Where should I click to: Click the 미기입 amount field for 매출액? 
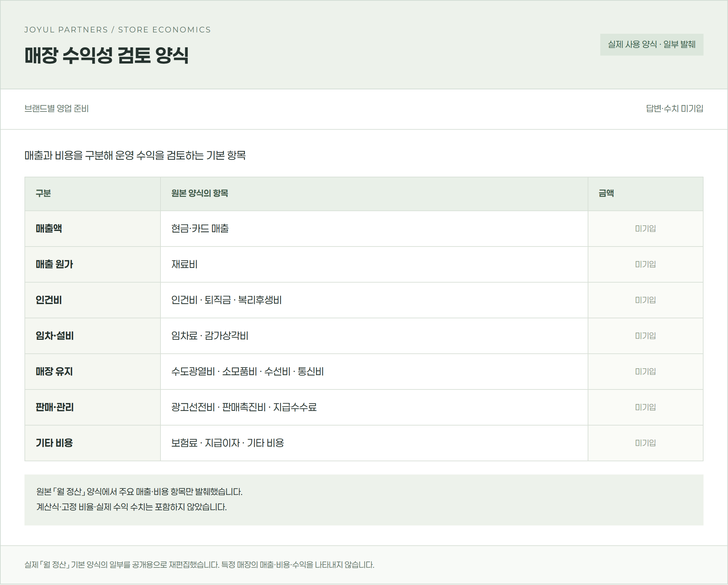click(645, 229)
